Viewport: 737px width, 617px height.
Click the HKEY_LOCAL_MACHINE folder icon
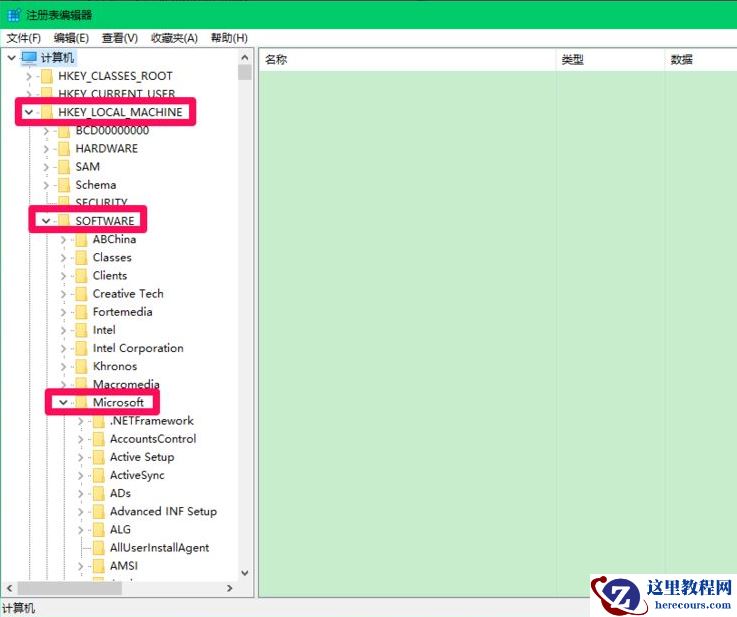click(47, 112)
